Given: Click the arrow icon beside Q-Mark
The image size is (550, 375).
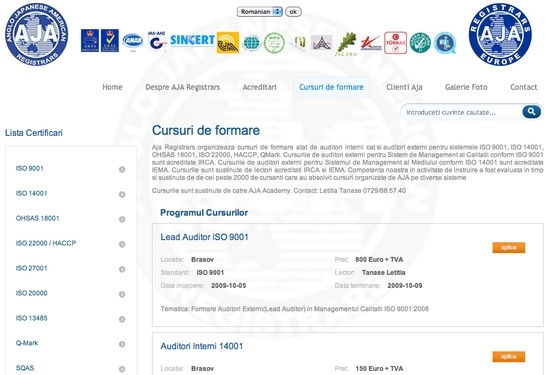Looking at the screenshot, I should coord(122,344).
